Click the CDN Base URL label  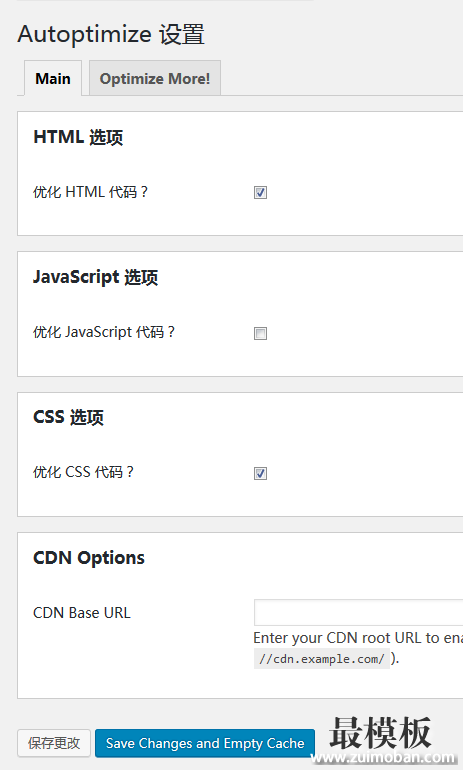pos(82,613)
